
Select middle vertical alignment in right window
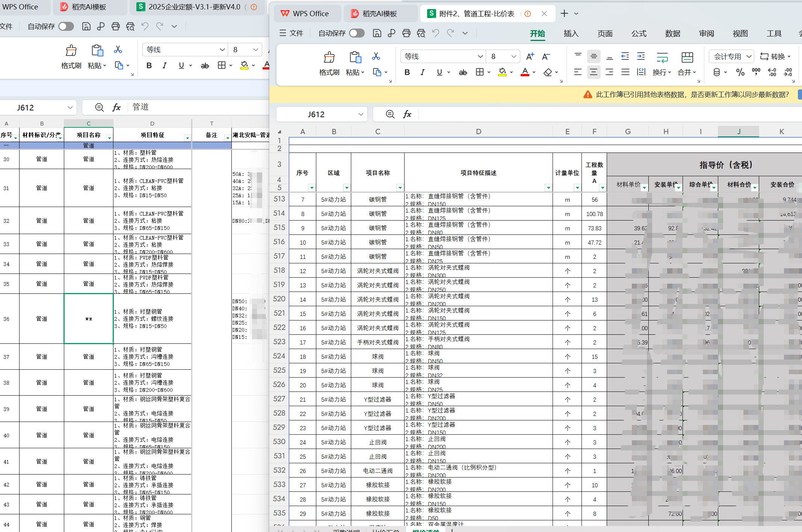(x=594, y=56)
